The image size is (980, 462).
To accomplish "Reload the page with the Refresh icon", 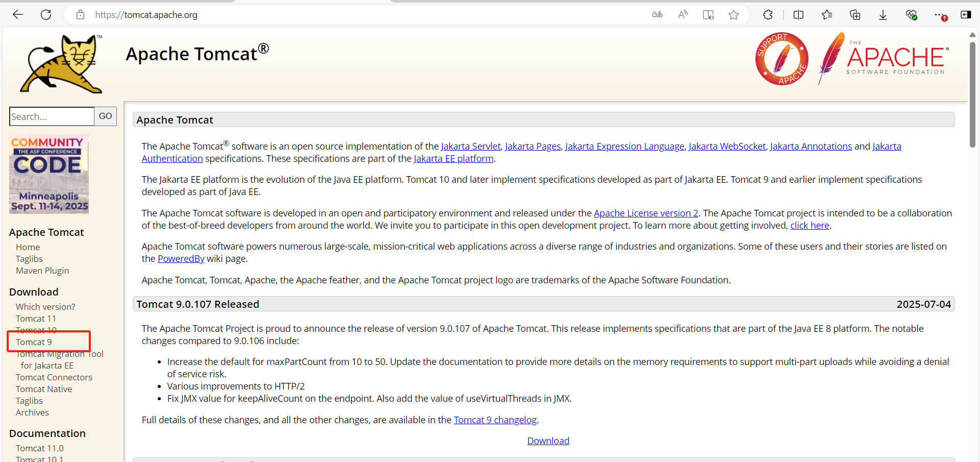I will pyautogui.click(x=46, y=15).
